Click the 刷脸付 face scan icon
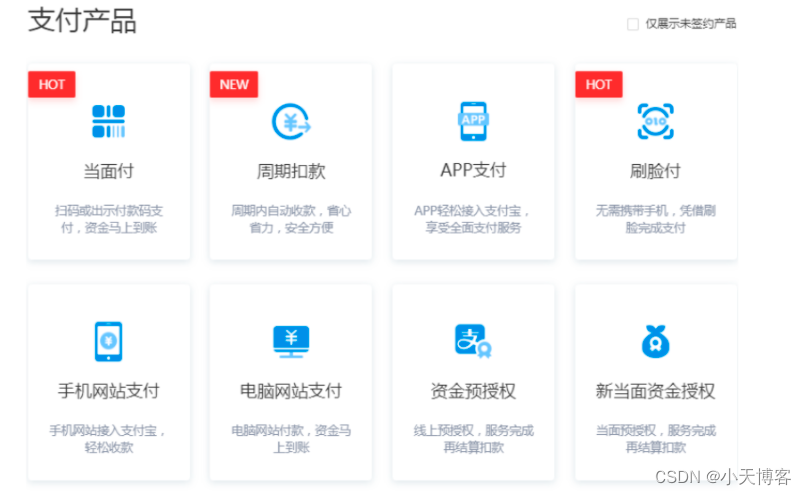 pos(656,121)
